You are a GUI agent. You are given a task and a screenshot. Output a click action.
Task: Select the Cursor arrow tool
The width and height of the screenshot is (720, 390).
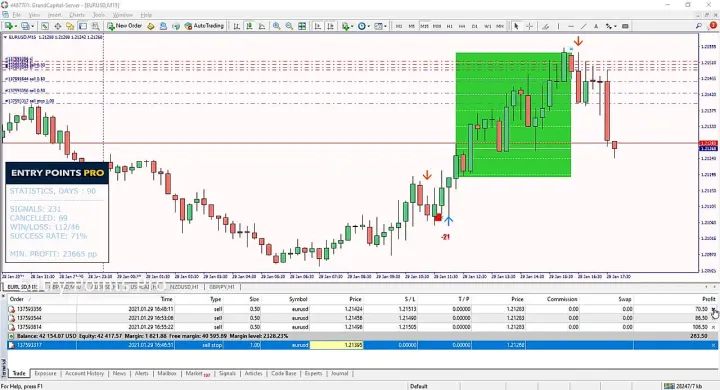click(516, 26)
